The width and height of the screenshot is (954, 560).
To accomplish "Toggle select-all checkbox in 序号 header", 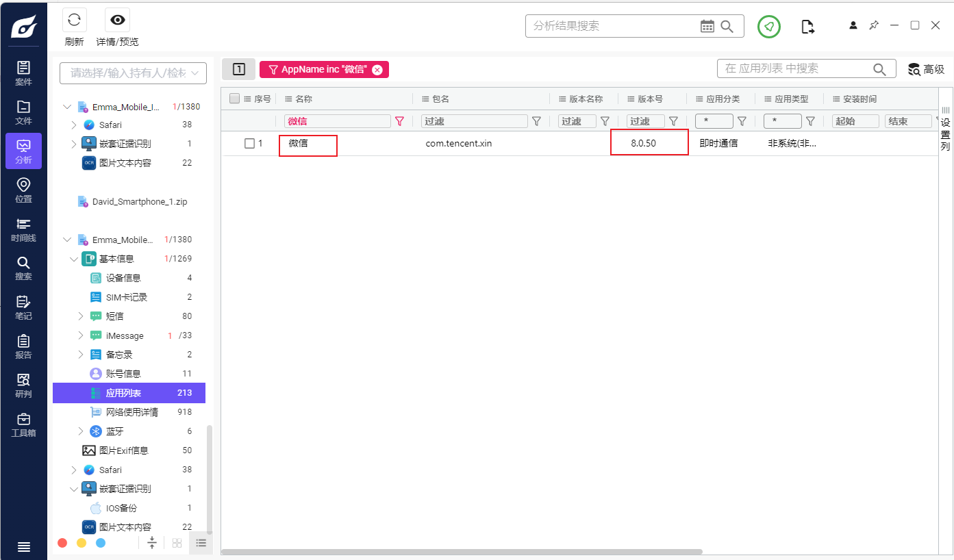I will point(234,99).
